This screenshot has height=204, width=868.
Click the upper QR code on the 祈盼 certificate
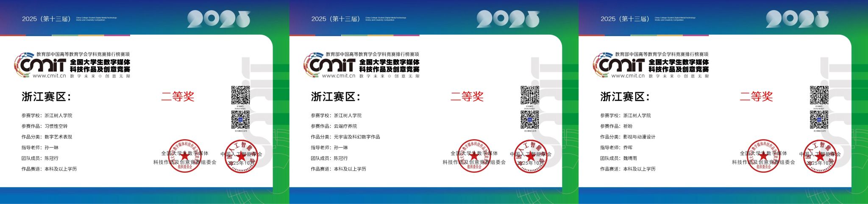pos(819,95)
